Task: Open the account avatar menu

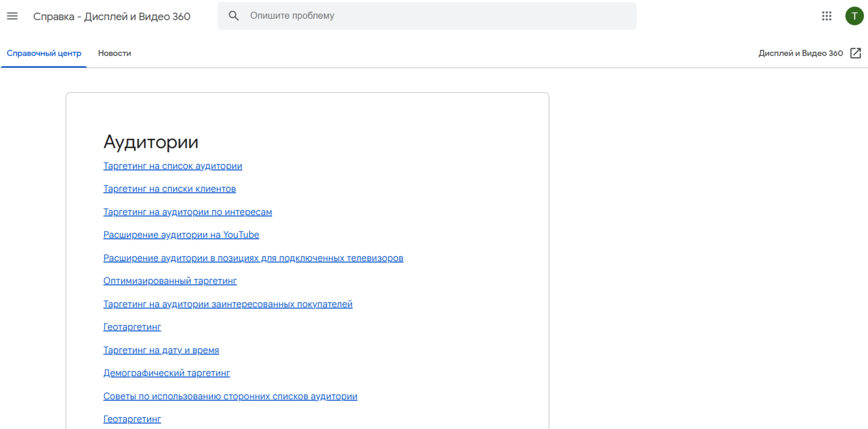Action: point(855,16)
